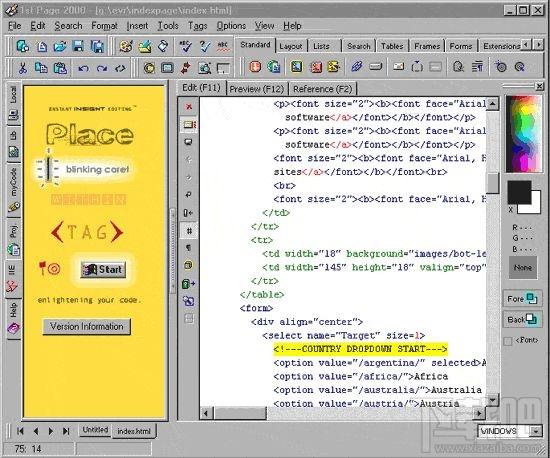This screenshot has width=550, height=458.
Task: Click the red X icon beside code editor
Action: pyautogui.click(x=189, y=106)
